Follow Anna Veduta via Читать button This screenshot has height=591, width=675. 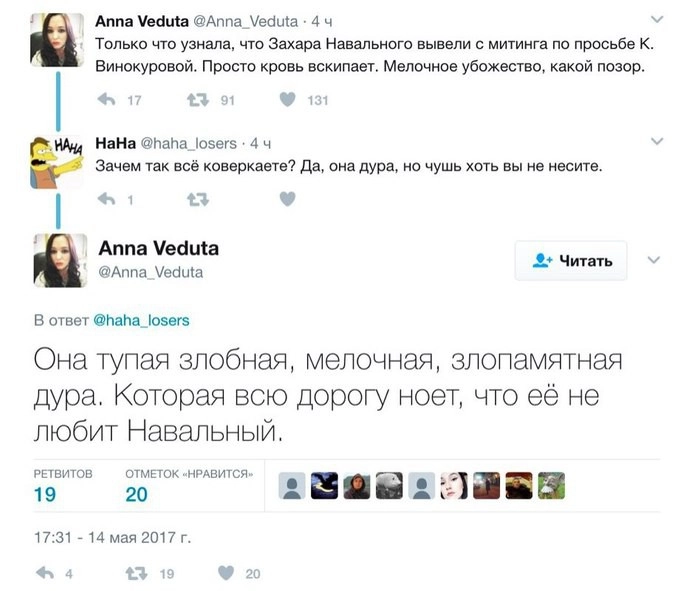tap(571, 260)
